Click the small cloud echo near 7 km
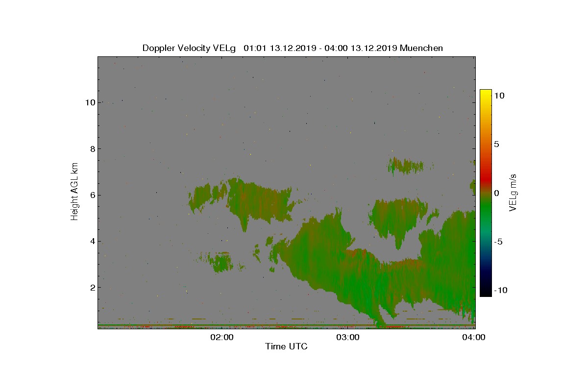This screenshot has height=392, width=588. coord(405,166)
